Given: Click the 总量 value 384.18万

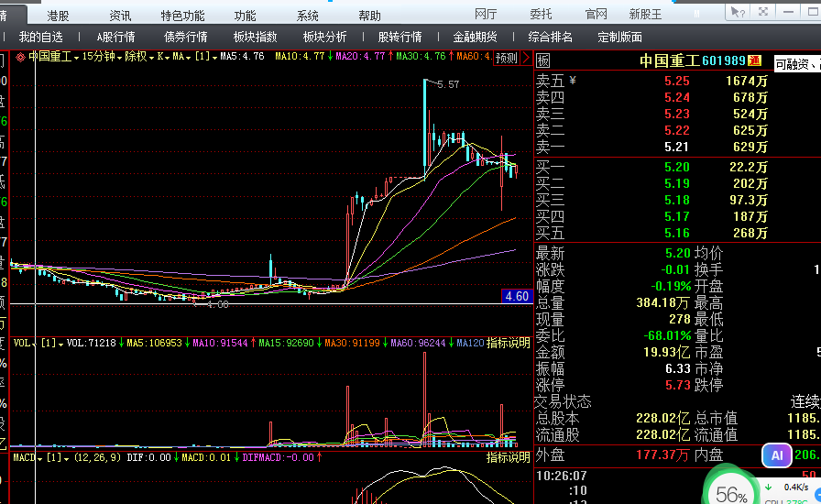Looking at the screenshot, I should tap(663, 302).
